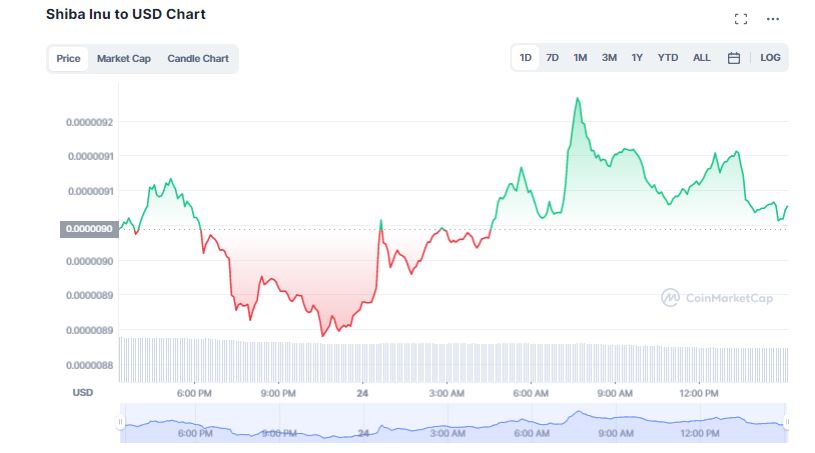Click the 0.0000092 y-axis label
Image resolution: width=815 pixels, height=453 pixels.
pyautogui.click(x=89, y=123)
